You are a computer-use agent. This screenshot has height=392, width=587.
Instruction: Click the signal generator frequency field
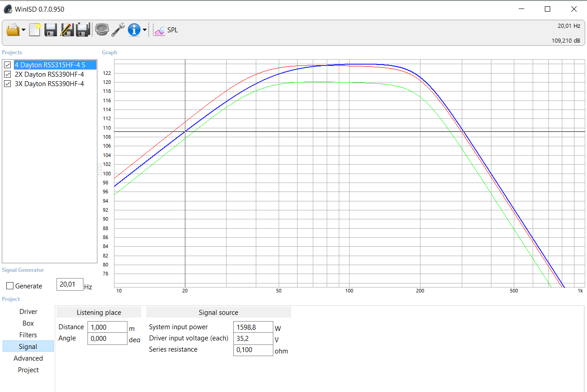tap(70, 284)
